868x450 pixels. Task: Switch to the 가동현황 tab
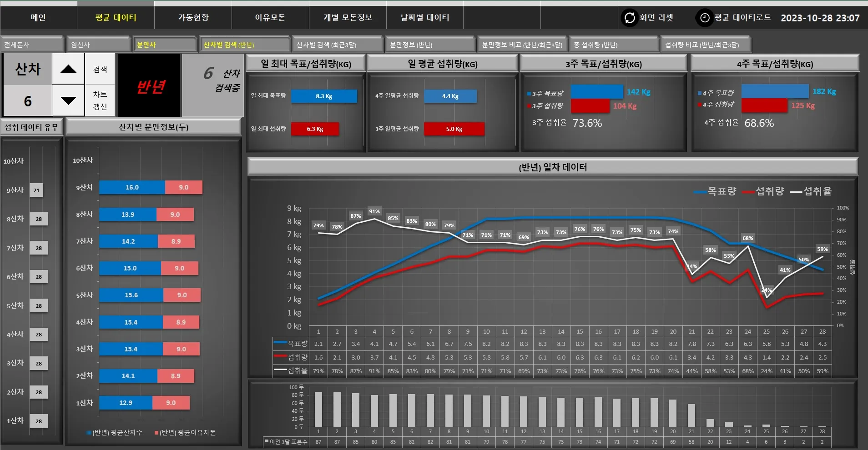(193, 18)
